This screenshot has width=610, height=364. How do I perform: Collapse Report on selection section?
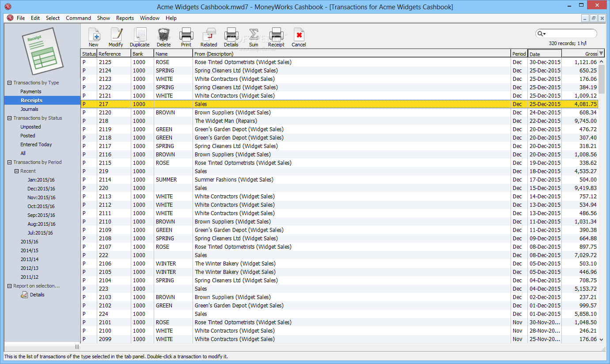pyautogui.click(x=9, y=286)
